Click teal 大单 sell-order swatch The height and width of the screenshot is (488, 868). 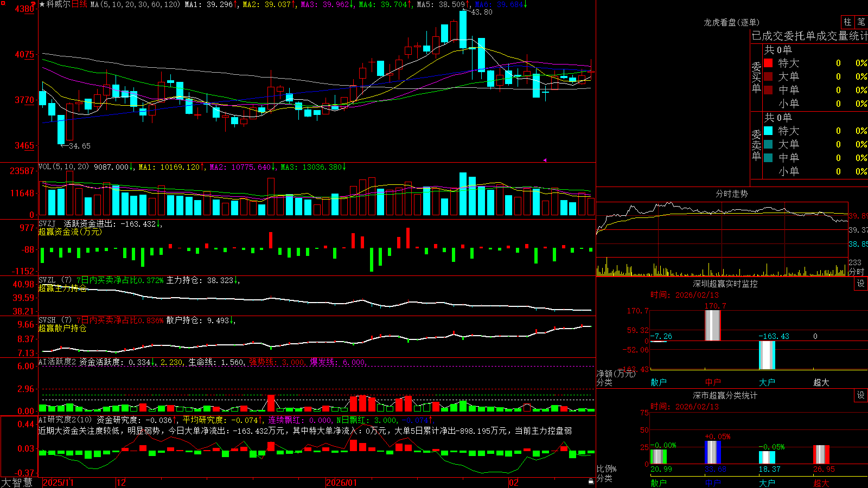tap(768, 144)
